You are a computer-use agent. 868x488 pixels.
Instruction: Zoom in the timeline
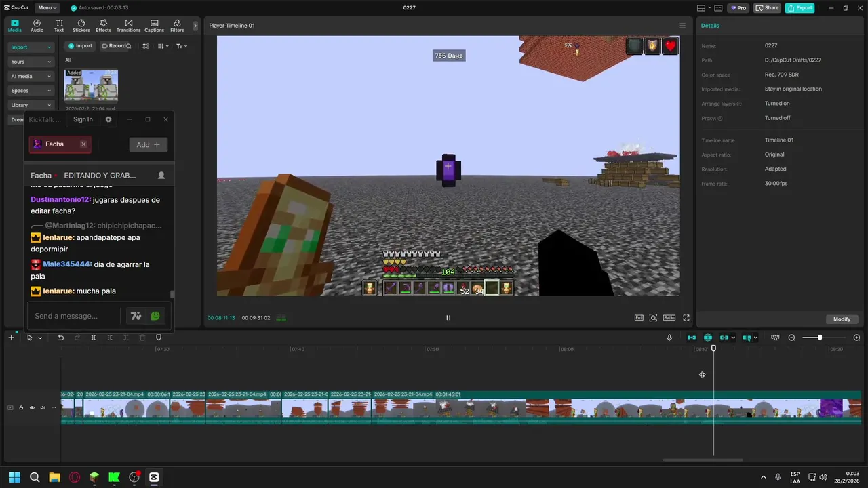[856, 338]
